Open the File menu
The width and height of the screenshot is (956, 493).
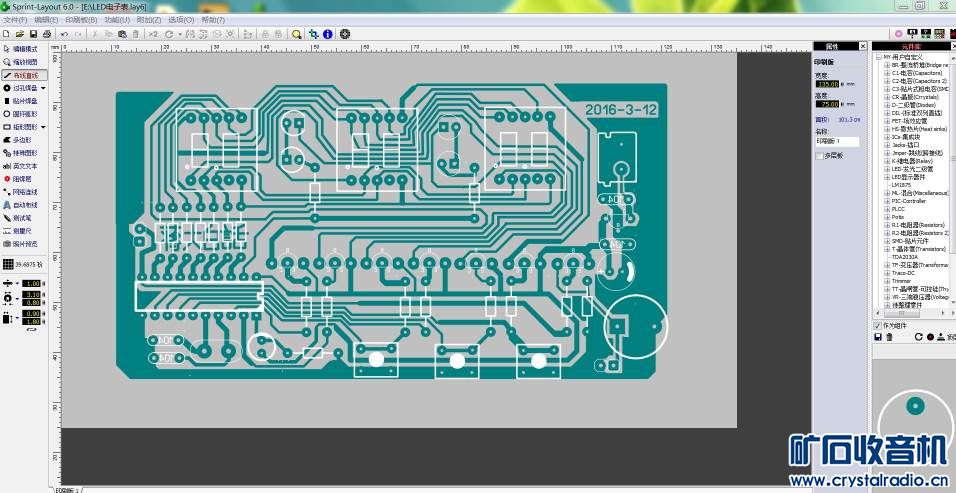click(14, 19)
